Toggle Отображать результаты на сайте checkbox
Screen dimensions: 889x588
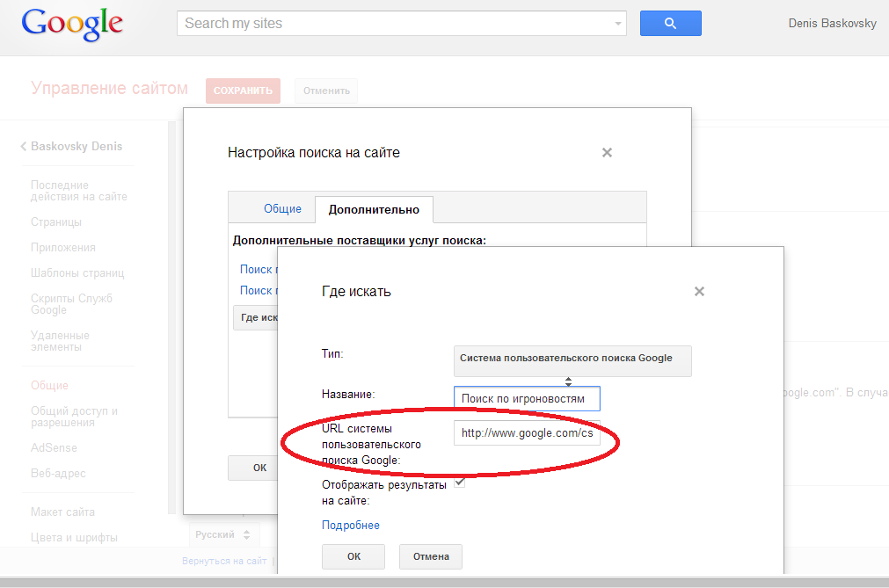[460, 483]
